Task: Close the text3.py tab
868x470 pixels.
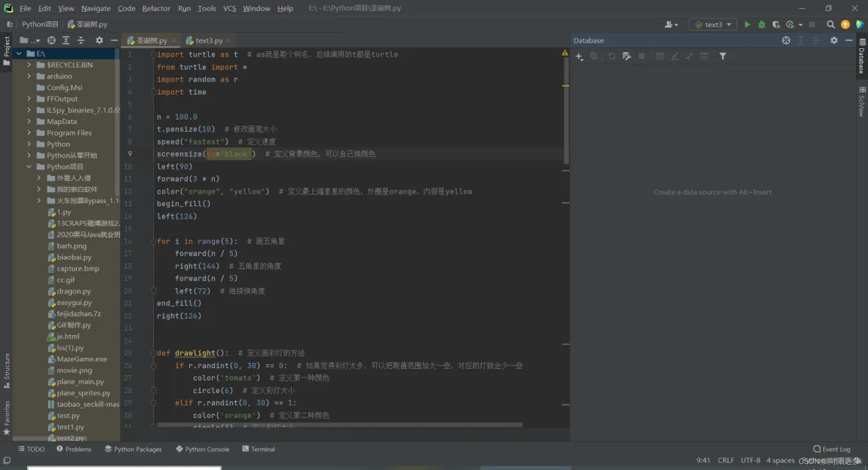Action: click(x=229, y=40)
